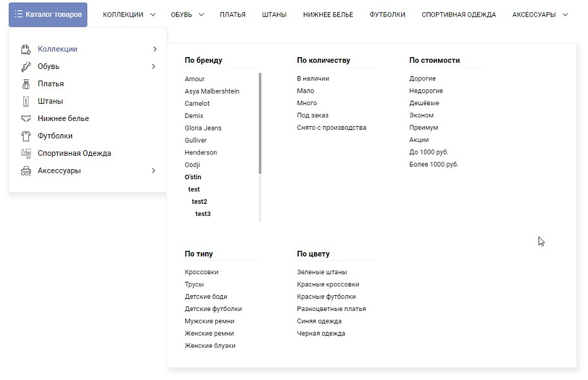Click the t-shirt icon beside Футболки
This screenshot has height=380, width=588.
pos(26,136)
